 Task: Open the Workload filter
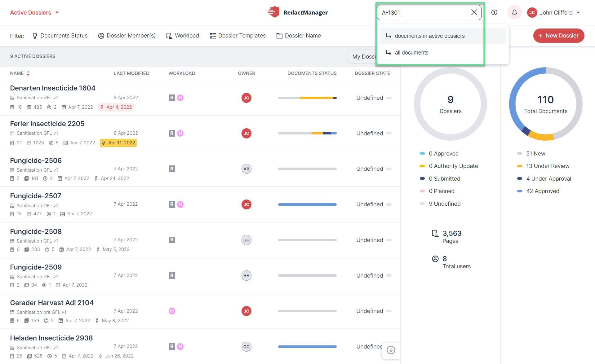183,36
